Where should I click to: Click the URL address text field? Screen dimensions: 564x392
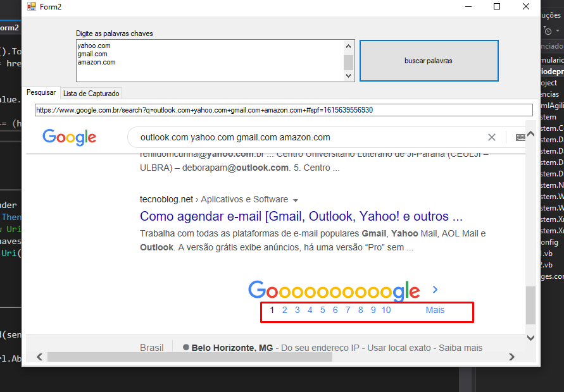pyautogui.click(x=284, y=110)
